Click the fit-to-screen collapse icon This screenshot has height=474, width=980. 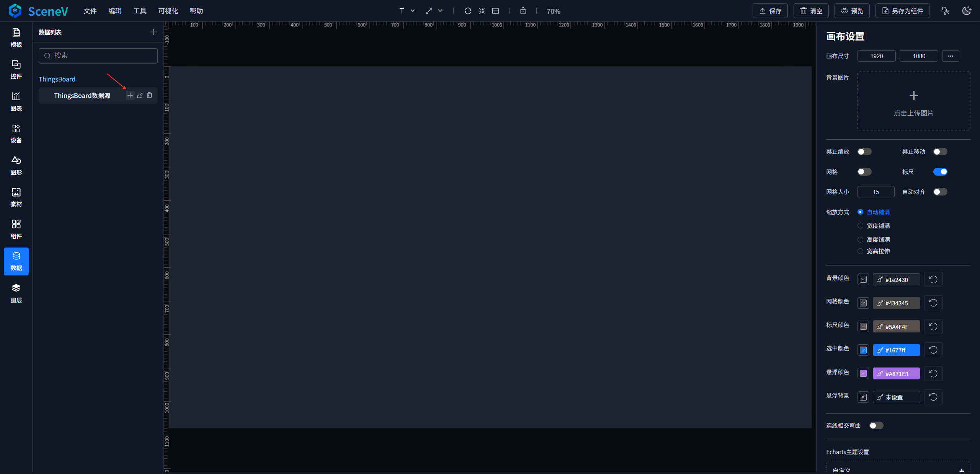point(482,11)
